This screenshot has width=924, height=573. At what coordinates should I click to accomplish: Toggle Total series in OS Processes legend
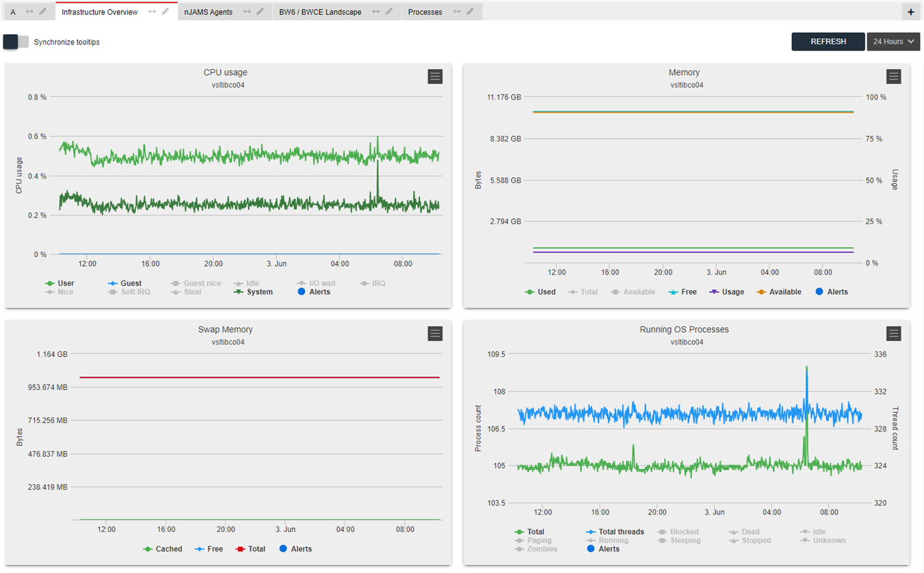click(529, 532)
